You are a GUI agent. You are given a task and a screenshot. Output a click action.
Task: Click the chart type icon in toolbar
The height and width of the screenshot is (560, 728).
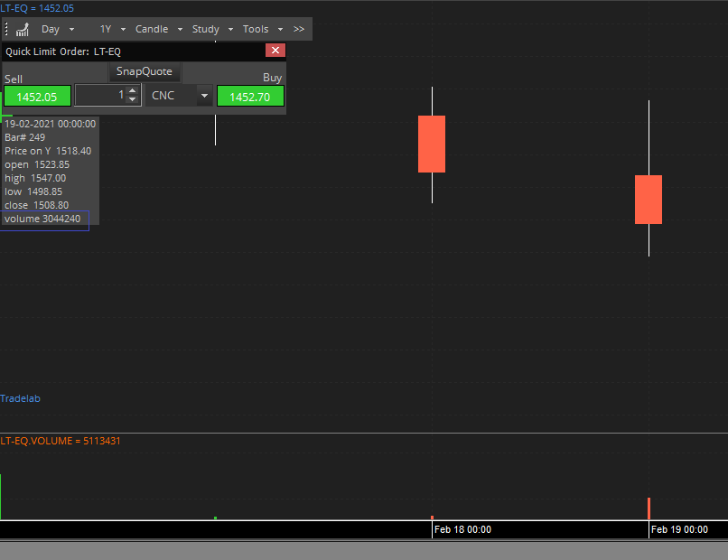coord(23,29)
